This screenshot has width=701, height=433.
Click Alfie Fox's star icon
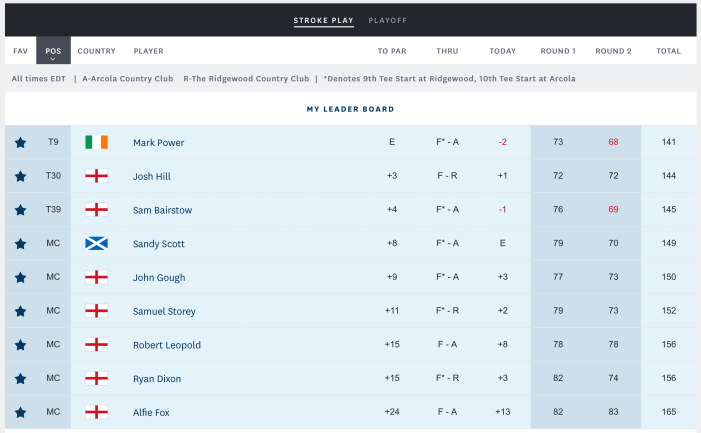click(x=20, y=412)
